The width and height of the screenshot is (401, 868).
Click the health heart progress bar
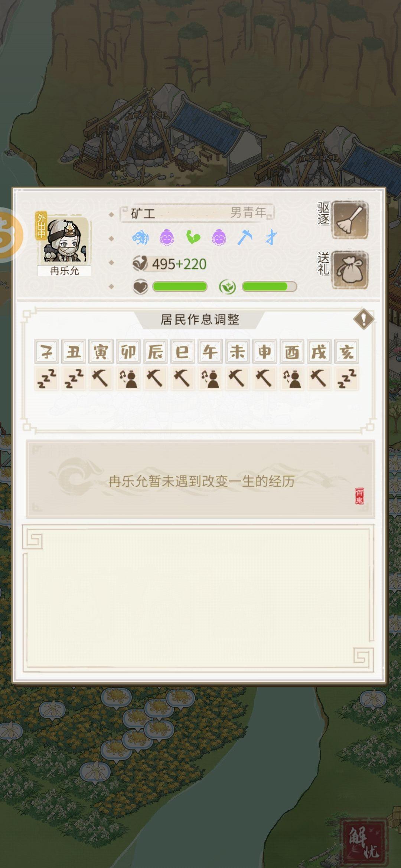[x=180, y=286]
